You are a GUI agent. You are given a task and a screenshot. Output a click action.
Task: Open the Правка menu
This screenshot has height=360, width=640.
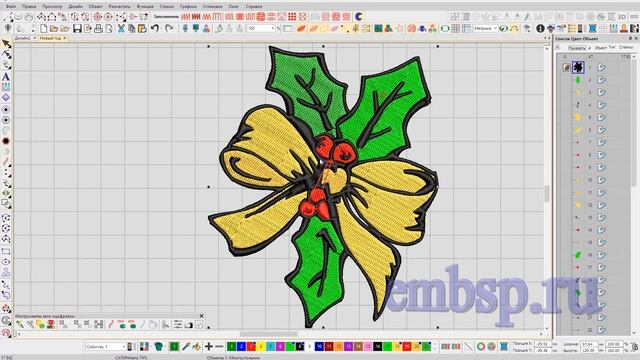tap(29, 7)
